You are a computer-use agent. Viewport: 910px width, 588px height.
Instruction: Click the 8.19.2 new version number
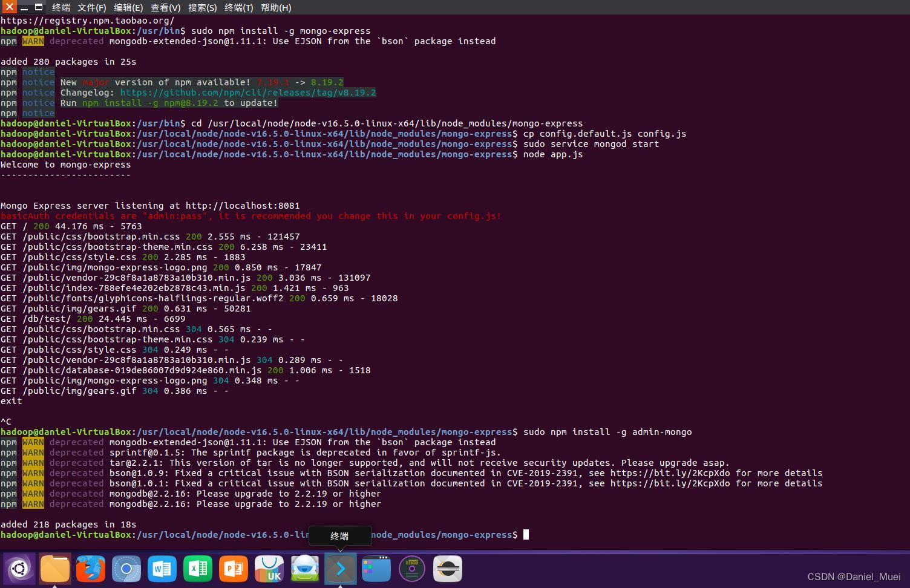click(x=327, y=82)
